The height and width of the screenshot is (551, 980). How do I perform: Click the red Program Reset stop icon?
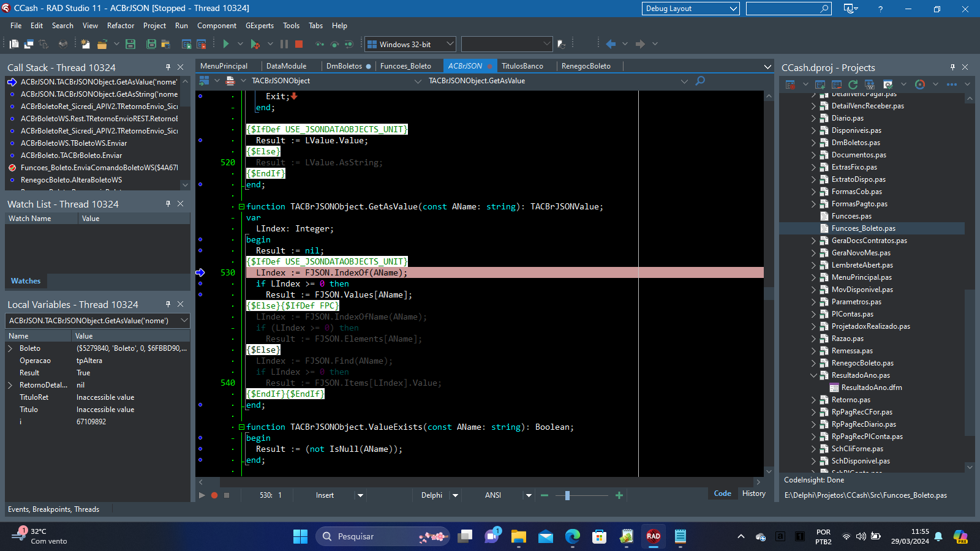tap(299, 44)
